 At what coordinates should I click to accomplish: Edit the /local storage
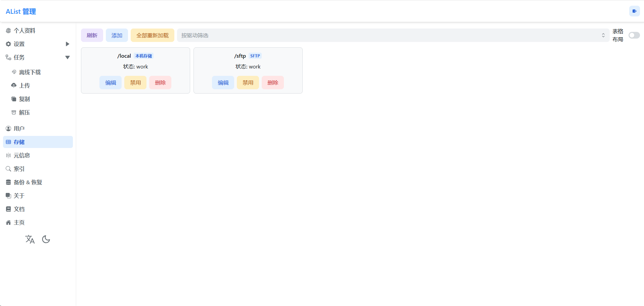[111, 83]
